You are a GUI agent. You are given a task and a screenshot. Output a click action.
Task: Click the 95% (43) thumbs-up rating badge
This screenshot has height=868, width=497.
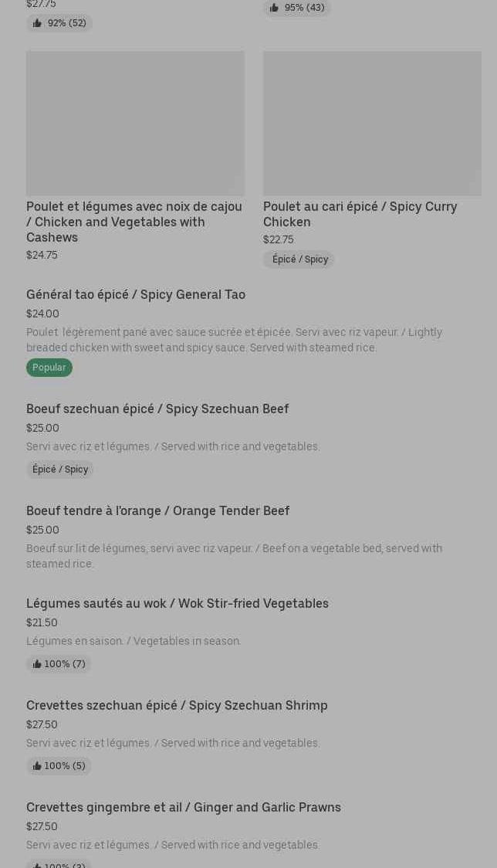tap(297, 8)
